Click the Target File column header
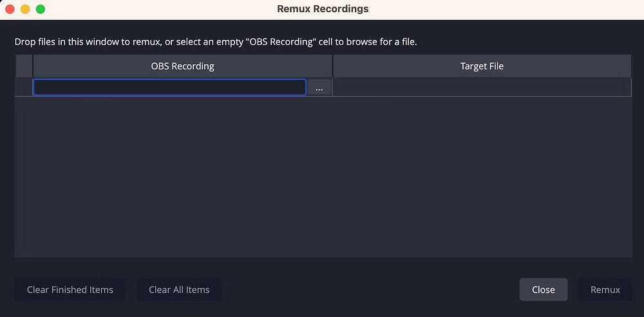The image size is (644, 317). pyautogui.click(x=482, y=66)
